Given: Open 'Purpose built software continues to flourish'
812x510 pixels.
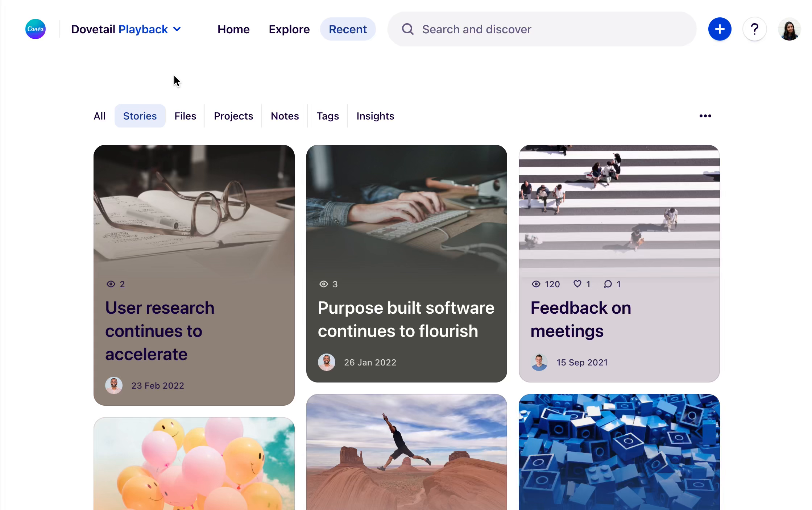Looking at the screenshot, I should pyautogui.click(x=406, y=319).
